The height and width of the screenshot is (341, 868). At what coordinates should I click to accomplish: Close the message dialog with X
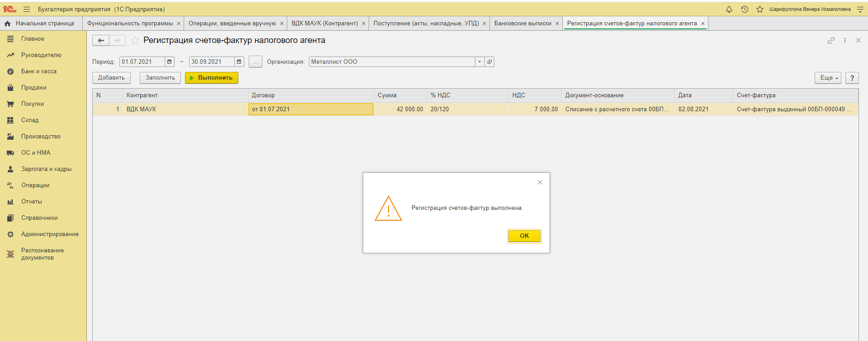(x=540, y=182)
